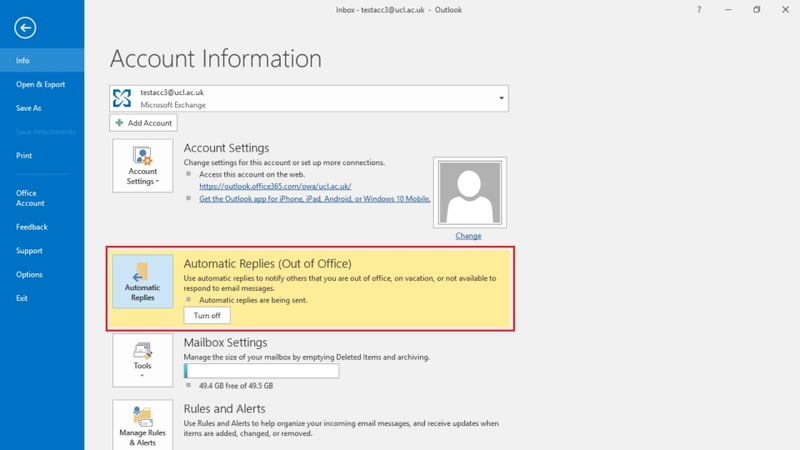The height and width of the screenshot is (450, 800).
Task: Click the Mailbox Settings heading
Action: click(226, 342)
